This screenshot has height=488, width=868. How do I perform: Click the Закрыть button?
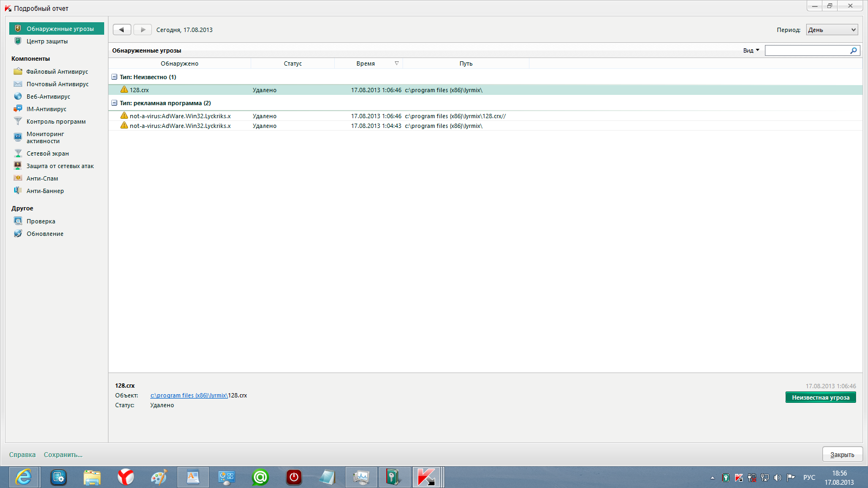(843, 454)
